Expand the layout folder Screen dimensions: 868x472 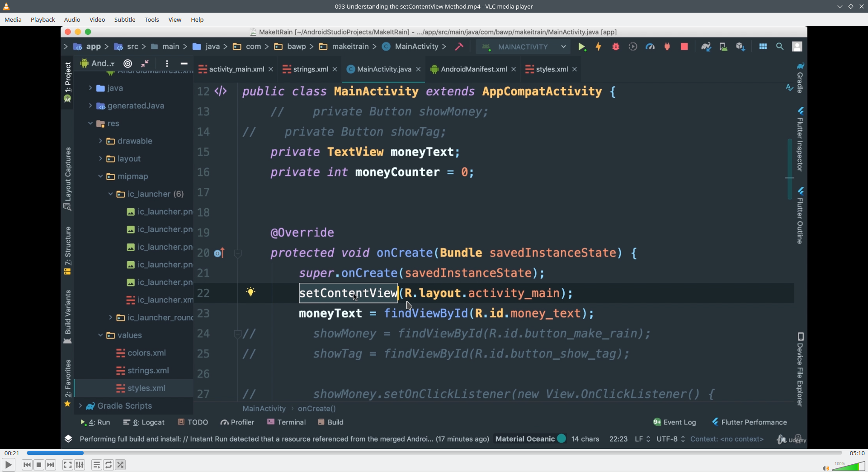click(x=100, y=158)
